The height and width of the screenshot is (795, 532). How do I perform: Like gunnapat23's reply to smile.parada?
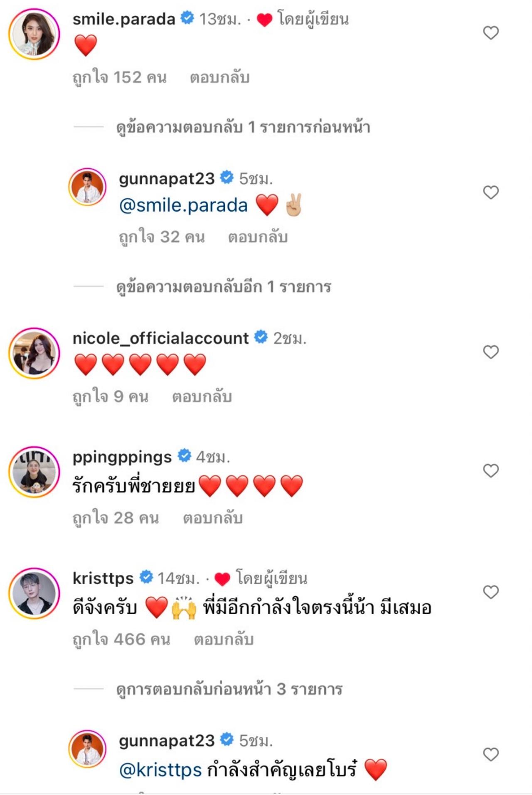[491, 192]
